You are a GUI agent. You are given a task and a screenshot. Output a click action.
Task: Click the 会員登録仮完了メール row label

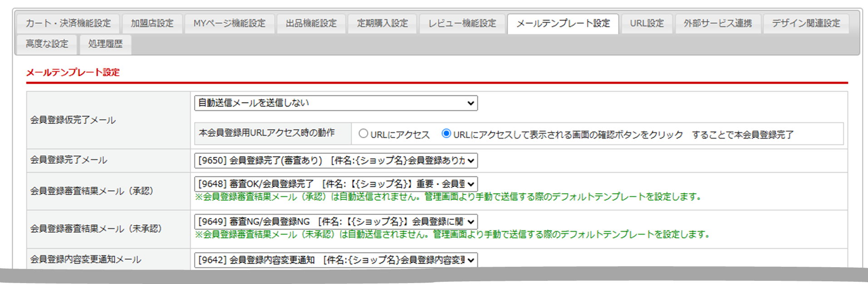click(x=73, y=120)
